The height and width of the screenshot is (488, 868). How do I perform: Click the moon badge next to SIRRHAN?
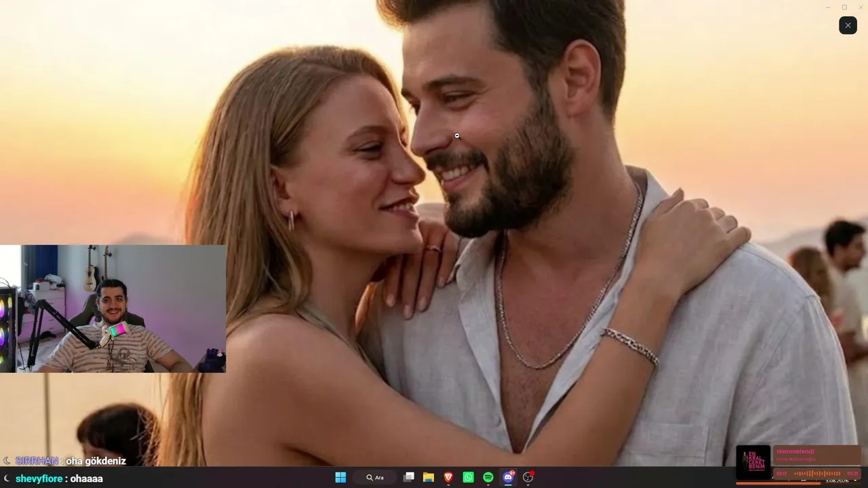pos(7,461)
